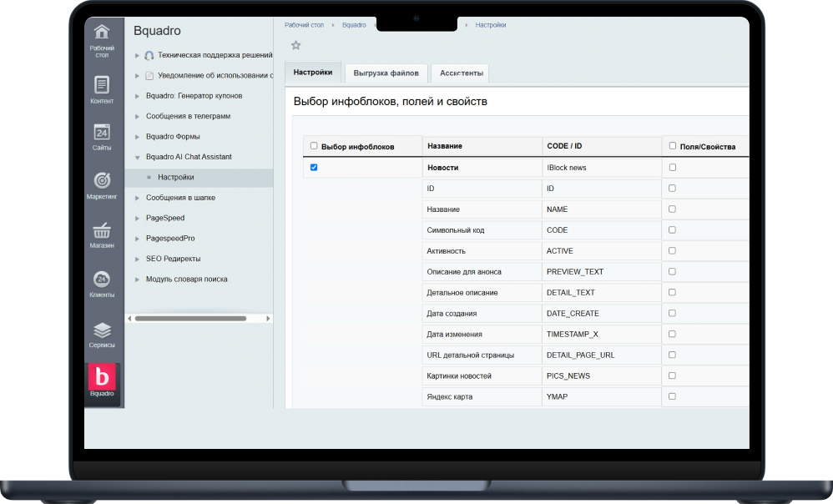Enable the Выбор инфоблоков header checkbox

click(314, 145)
